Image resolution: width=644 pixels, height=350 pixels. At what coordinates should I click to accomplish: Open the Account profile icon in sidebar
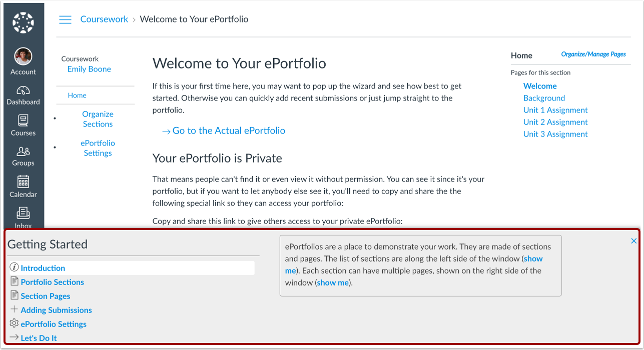click(23, 55)
